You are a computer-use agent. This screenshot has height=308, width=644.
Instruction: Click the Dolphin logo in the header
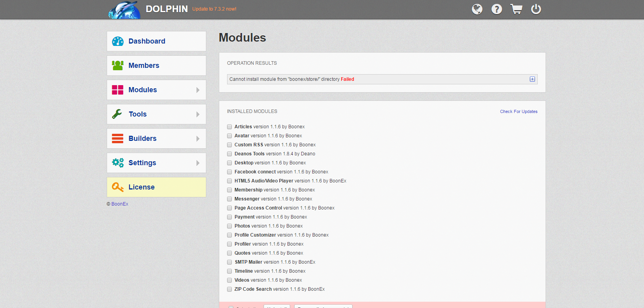click(x=124, y=10)
